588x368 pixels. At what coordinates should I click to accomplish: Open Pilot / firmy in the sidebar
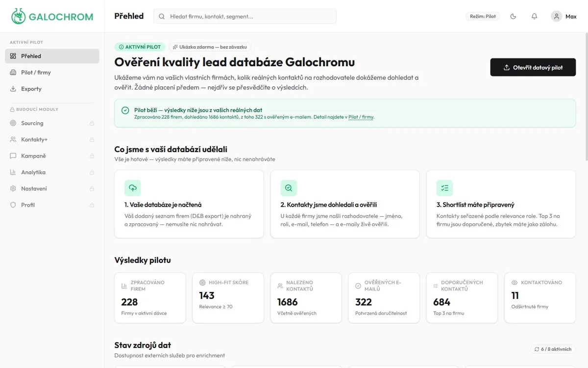(x=52, y=73)
